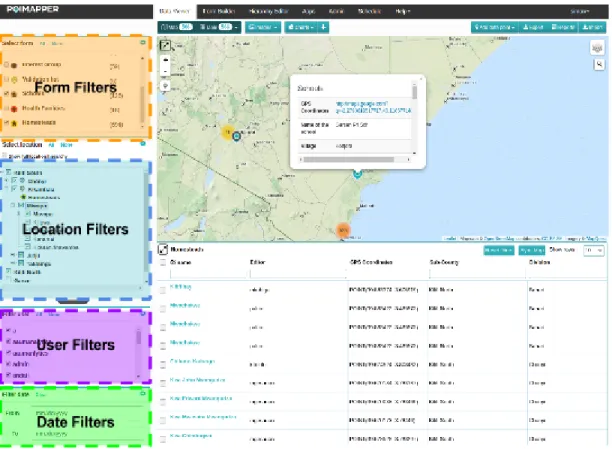Click the popup's horizontal scrollbar

pyautogui.click(x=349, y=159)
